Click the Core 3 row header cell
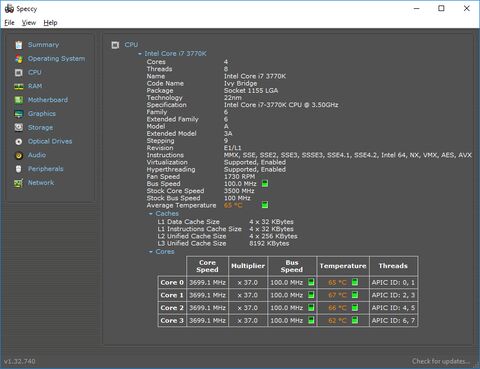 click(172, 320)
